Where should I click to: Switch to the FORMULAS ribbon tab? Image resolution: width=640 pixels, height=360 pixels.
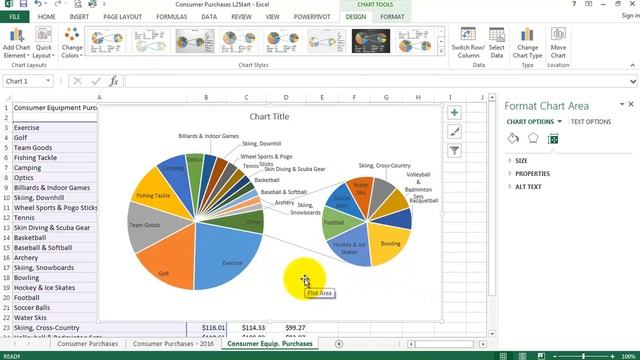click(171, 17)
